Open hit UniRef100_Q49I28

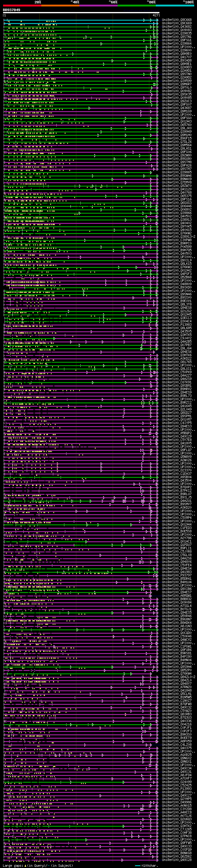(x=176, y=860)
